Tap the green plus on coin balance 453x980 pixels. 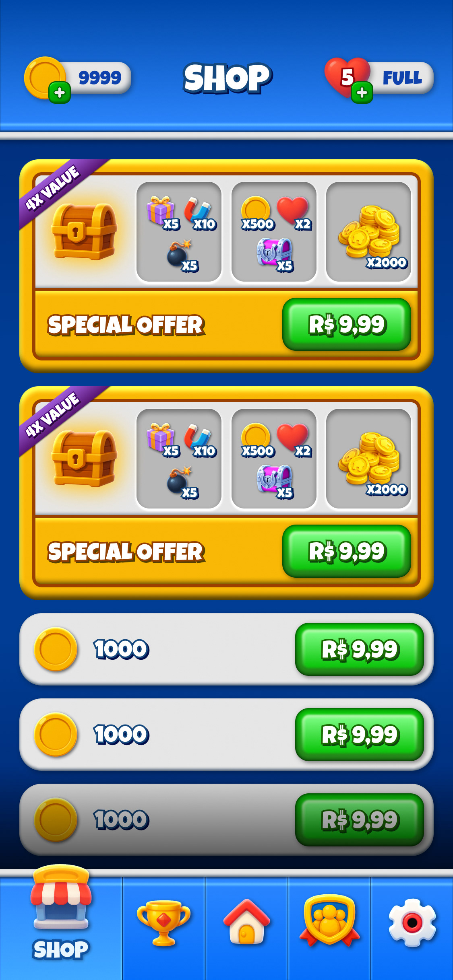click(60, 93)
